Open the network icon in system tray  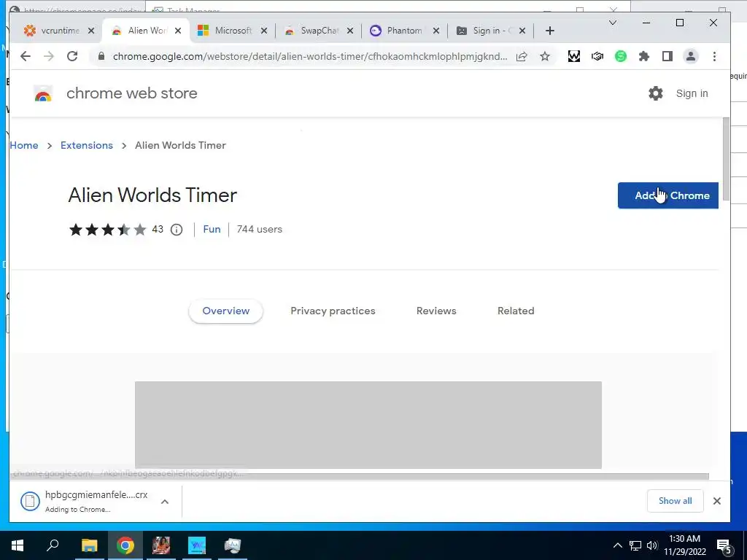click(x=635, y=545)
